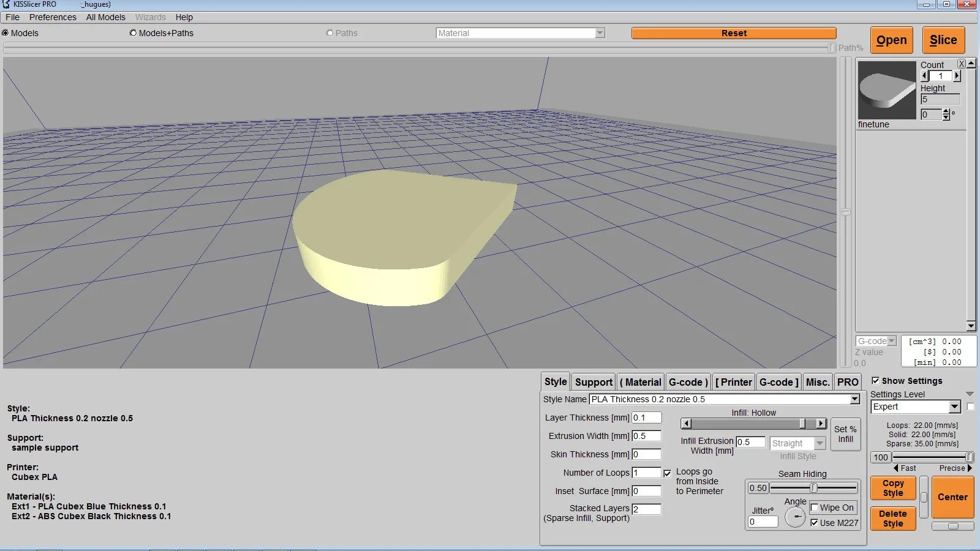Select the Models+Paths view radio button
The width and height of the screenshot is (980, 551).
pyautogui.click(x=133, y=33)
